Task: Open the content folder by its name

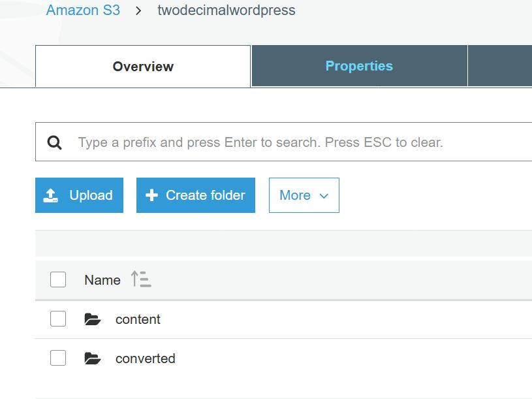Action: tap(138, 319)
